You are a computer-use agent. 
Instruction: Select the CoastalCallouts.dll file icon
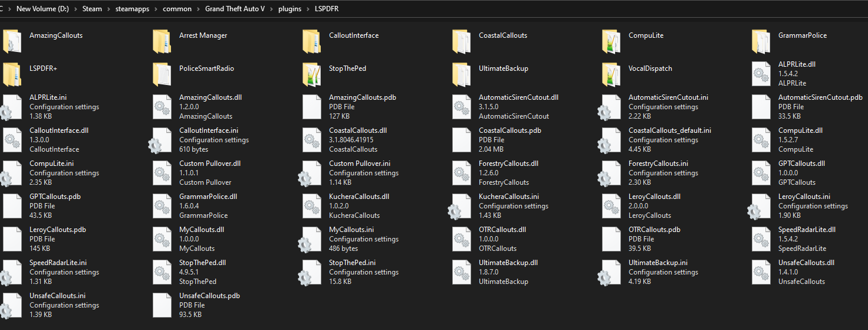point(311,140)
